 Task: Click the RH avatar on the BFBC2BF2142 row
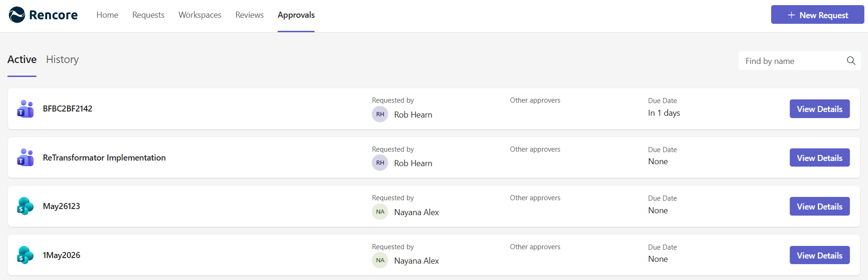tap(380, 114)
